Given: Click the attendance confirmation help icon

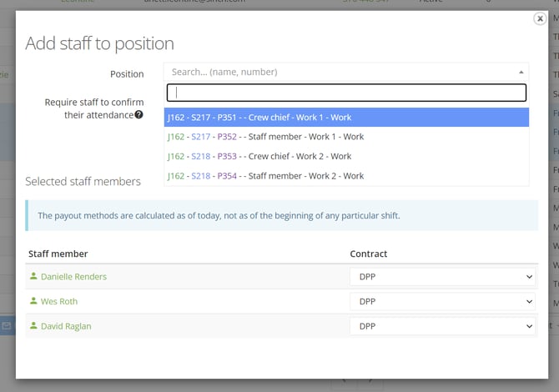Looking at the screenshot, I should 139,115.
